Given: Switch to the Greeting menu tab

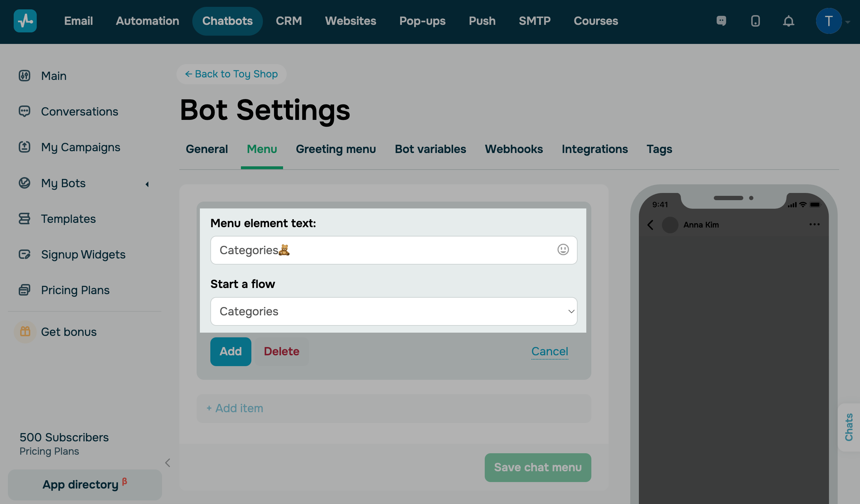Looking at the screenshot, I should tap(336, 149).
